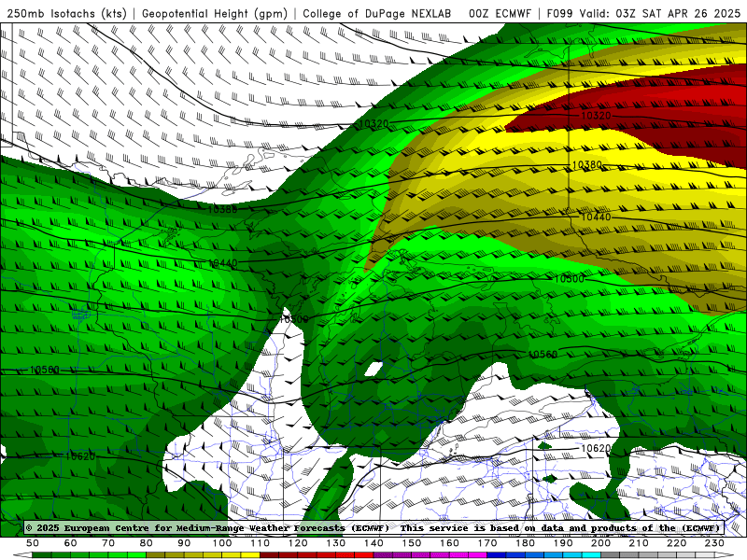
Task: Click the 200 label on color scale
Action: pyautogui.click(x=600, y=543)
